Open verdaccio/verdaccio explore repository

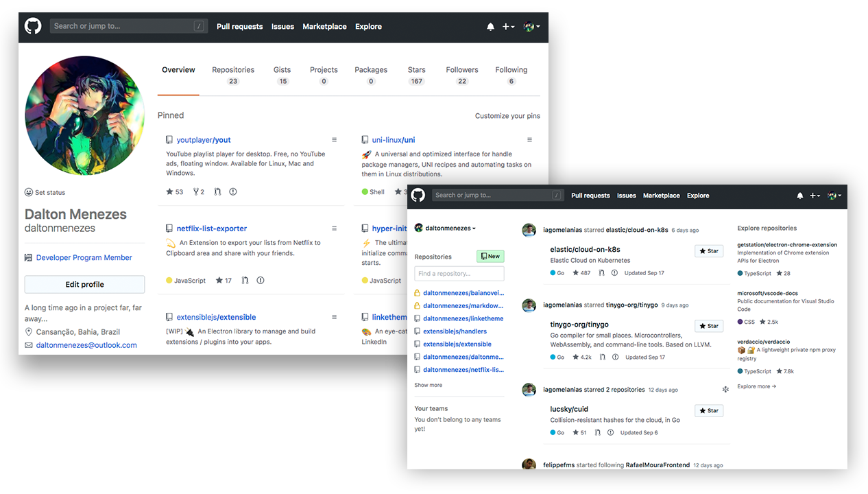(x=763, y=342)
